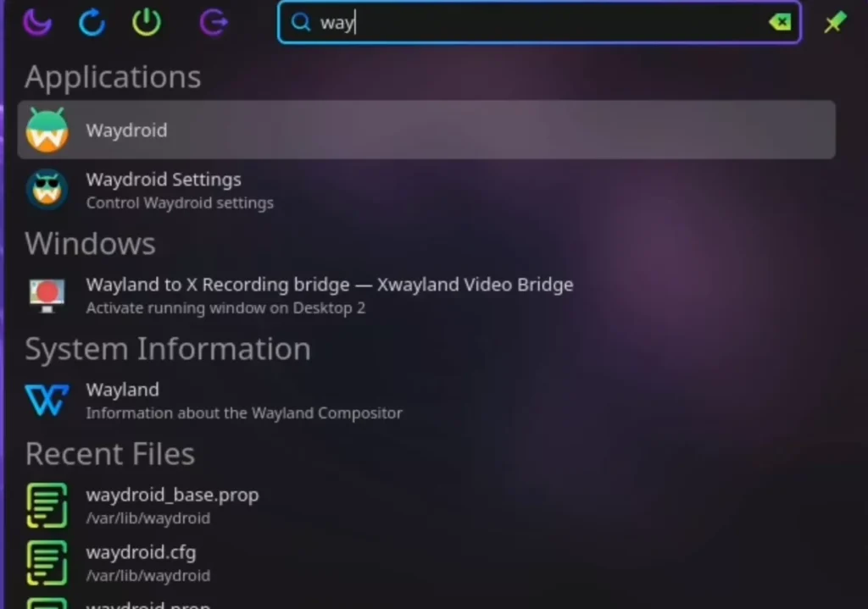868x609 pixels.
Task: Click the orange Waydroid app icon
Action: click(x=47, y=130)
